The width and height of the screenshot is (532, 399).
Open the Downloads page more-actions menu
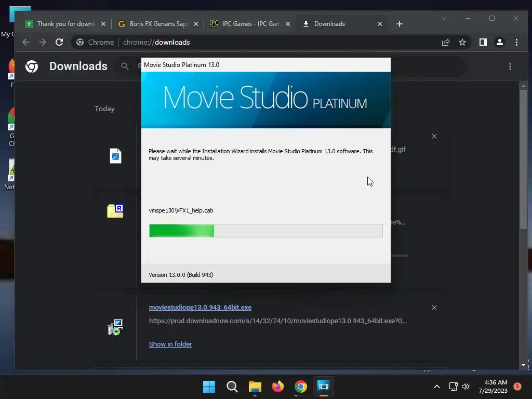click(510, 66)
